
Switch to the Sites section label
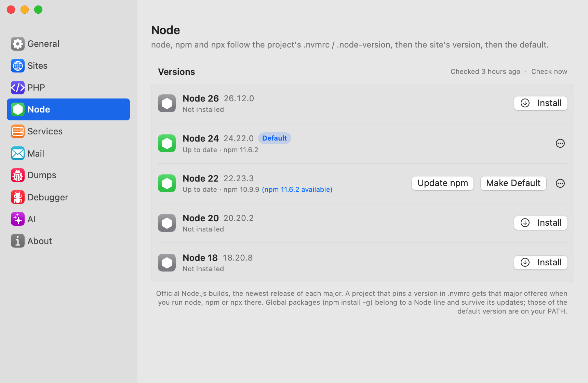(38, 66)
